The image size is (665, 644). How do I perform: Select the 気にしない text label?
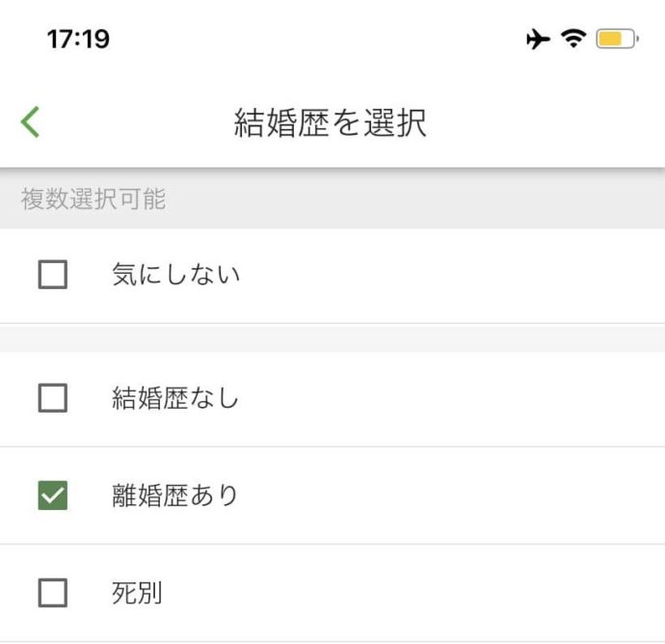(176, 275)
